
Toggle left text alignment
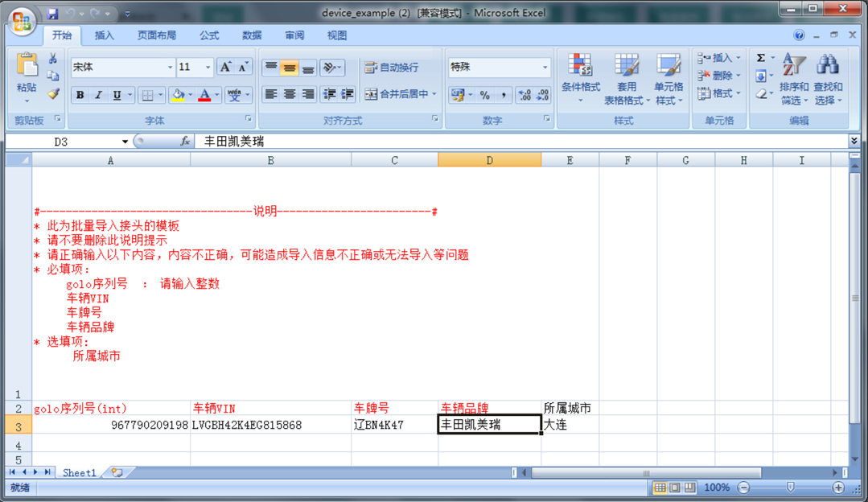[270, 94]
